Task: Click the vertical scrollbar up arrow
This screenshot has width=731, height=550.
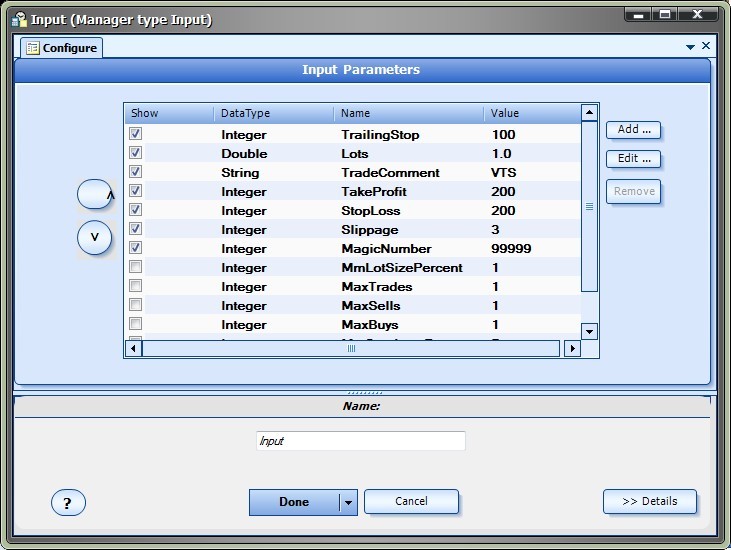Action: coord(589,112)
